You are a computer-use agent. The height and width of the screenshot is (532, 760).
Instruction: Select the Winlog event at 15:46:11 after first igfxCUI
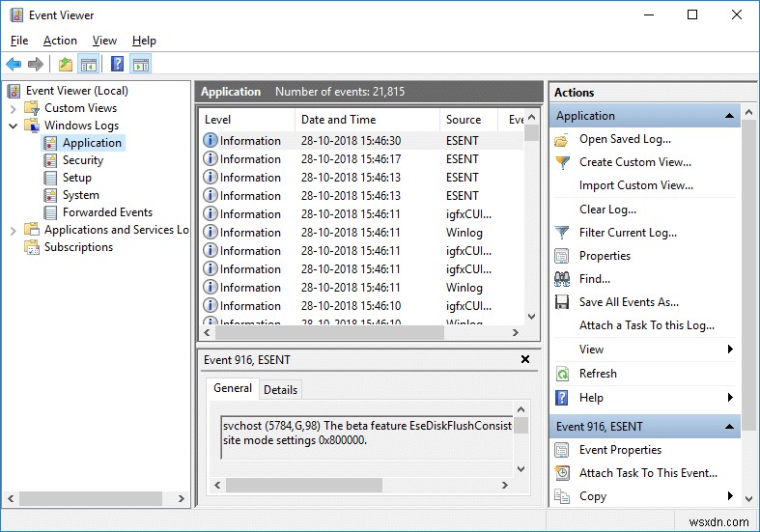coord(361,233)
